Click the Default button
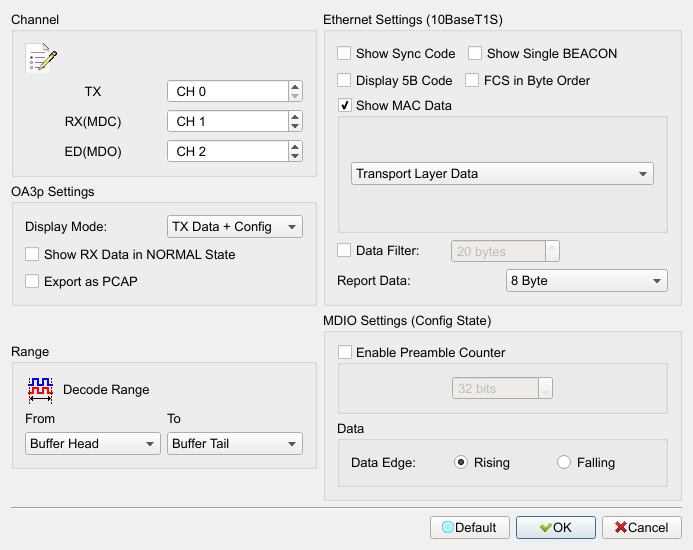Viewport: 693px width, 550px height. tap(469, 527)
